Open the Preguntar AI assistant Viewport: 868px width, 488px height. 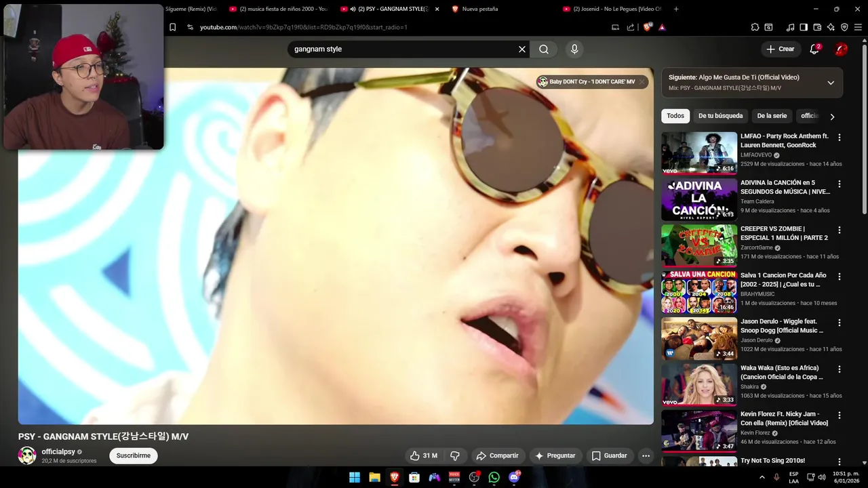pos(555,455)
